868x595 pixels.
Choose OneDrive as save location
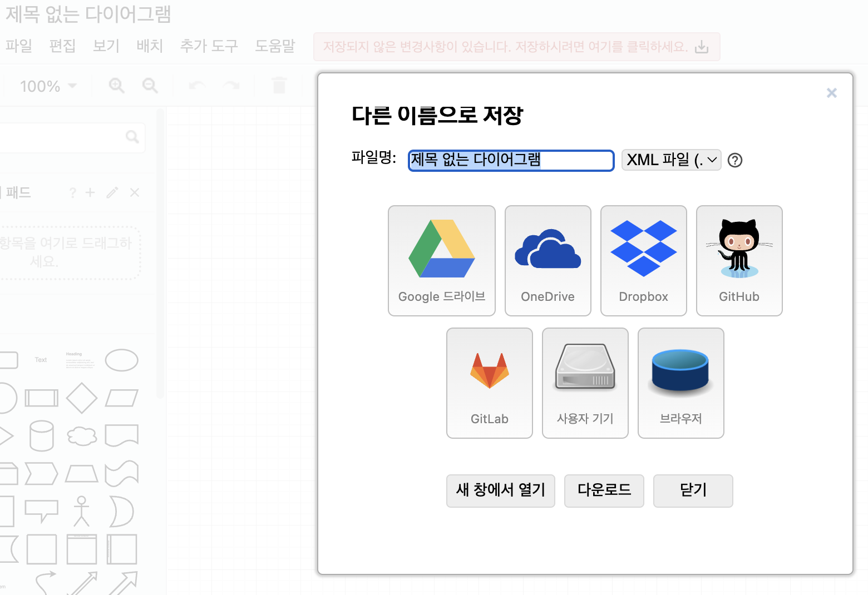click(548, 261)
